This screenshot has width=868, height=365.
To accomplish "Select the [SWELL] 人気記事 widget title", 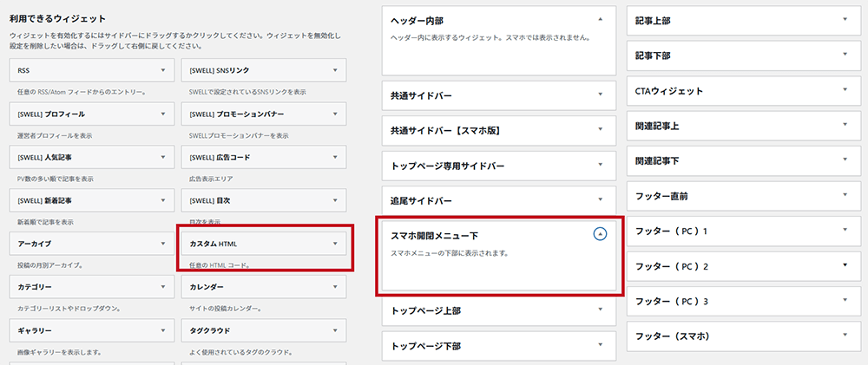I will pos(44,157).
